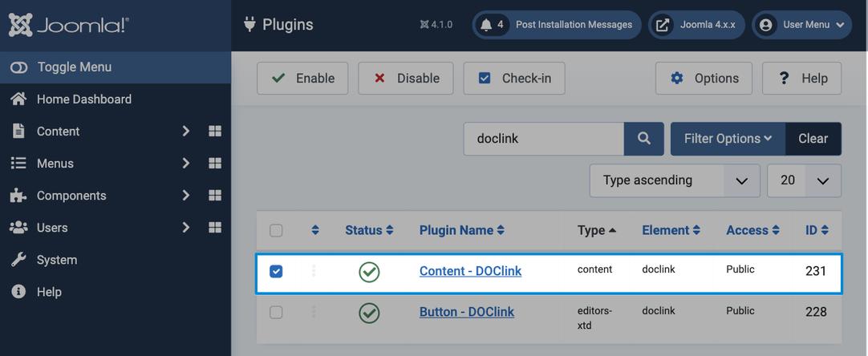The width and height of the screenshot is (868, 356).
Task: Click the Joomla logo in the sidebar header
Action: [x=69, y=25]
